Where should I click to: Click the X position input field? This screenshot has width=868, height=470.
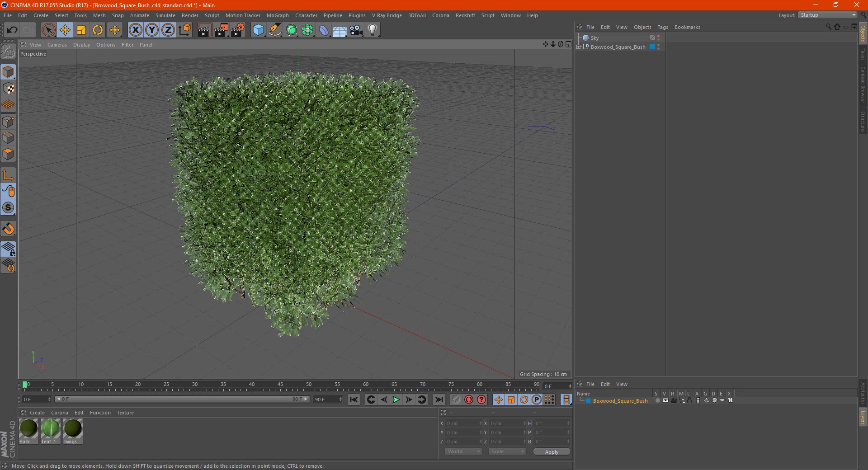coord(464,423)
